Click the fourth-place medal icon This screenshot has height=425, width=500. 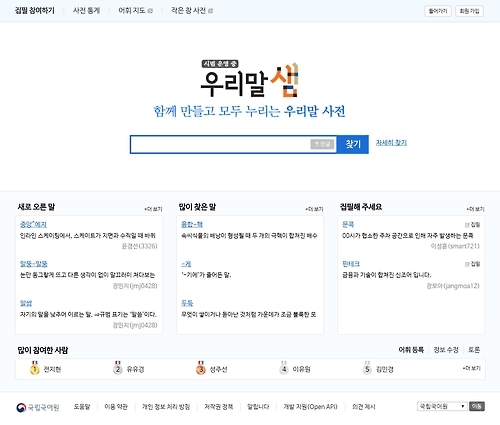click(284, 368)
